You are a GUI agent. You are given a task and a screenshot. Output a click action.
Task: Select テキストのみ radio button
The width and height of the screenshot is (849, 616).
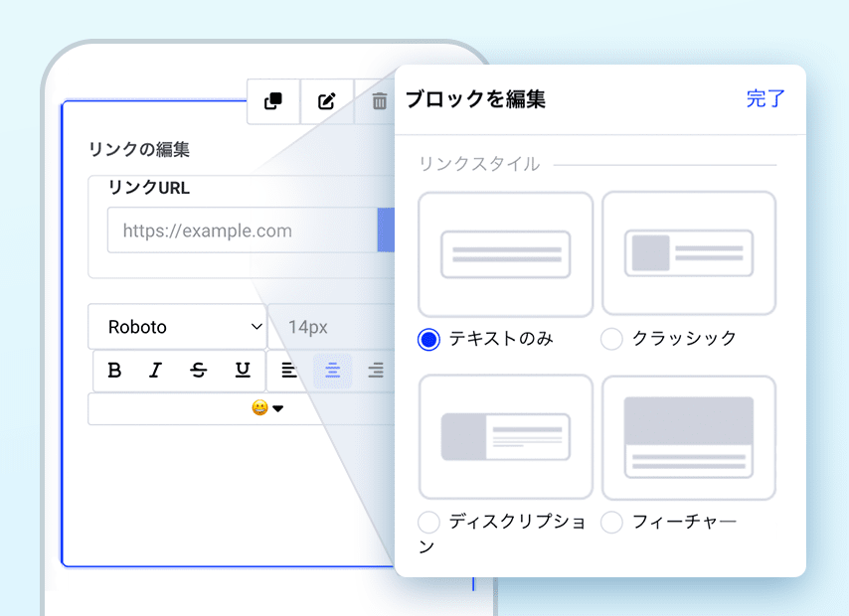pos(428,340)
